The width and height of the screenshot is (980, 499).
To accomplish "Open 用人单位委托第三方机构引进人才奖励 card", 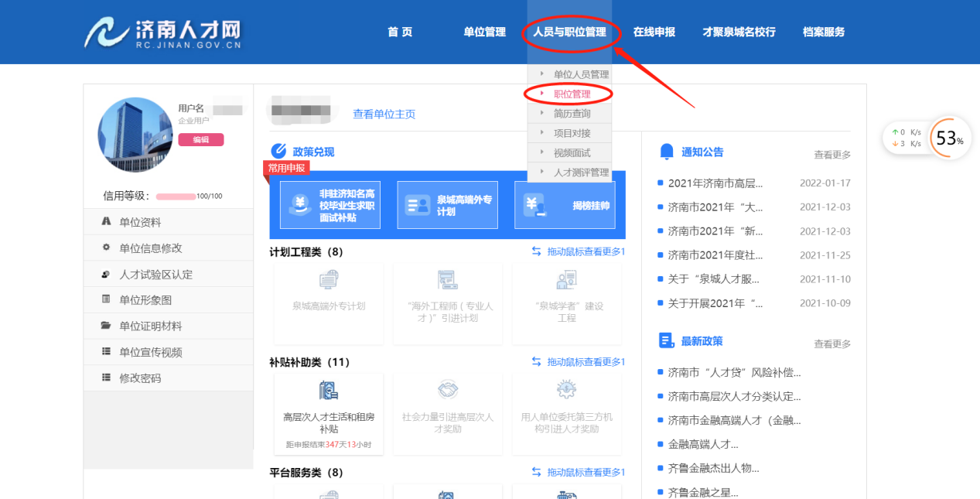I will tap(566, 415).
